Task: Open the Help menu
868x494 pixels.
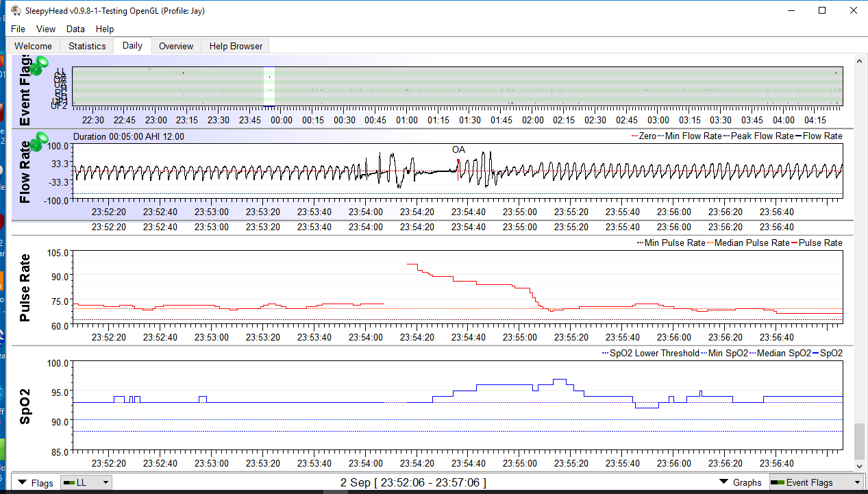Action: [x=105, y=29]
